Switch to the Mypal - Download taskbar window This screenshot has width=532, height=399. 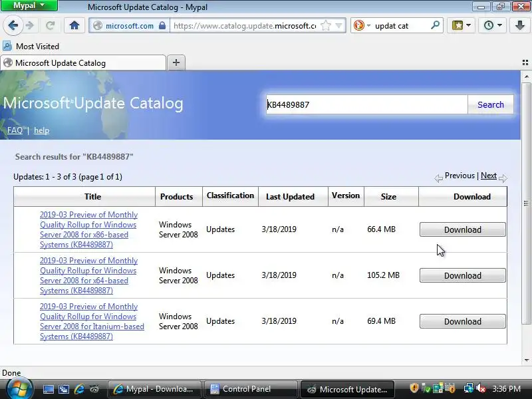coord(155,389)
